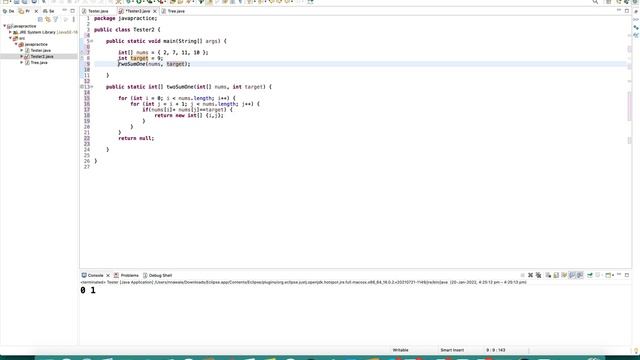
Task: Collapse the javapractice package node
Action: pyautogui.click(x=16, y=44)
